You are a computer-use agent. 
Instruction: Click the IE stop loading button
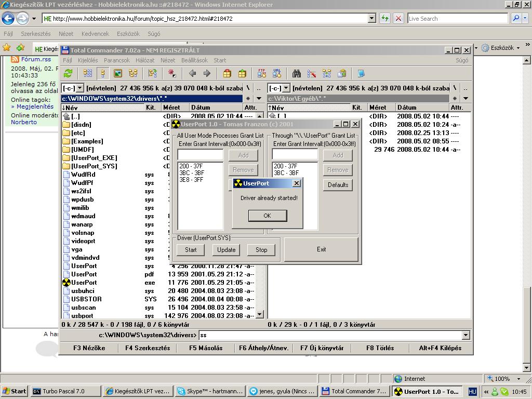pyautogui.click(x=398, y=18)
